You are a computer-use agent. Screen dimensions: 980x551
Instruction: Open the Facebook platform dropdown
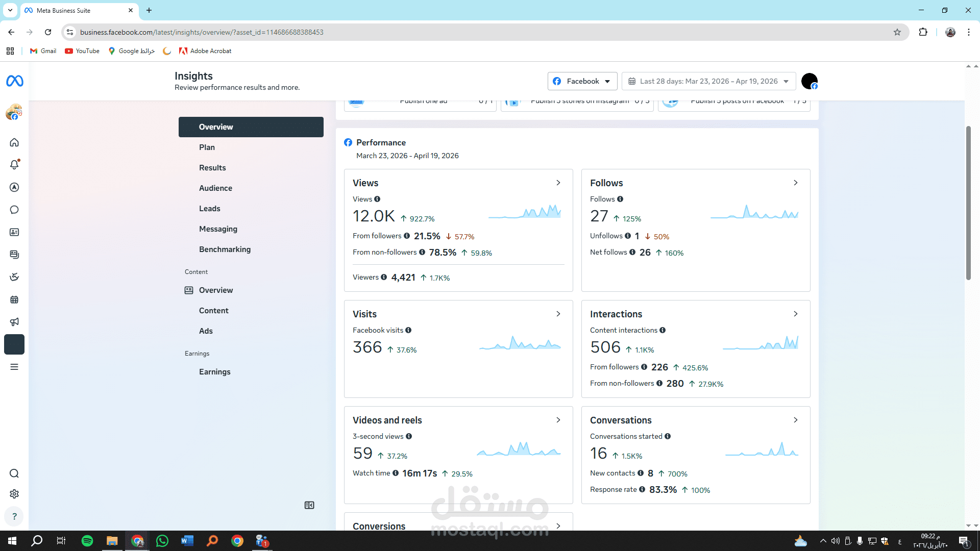coord(582,81)
